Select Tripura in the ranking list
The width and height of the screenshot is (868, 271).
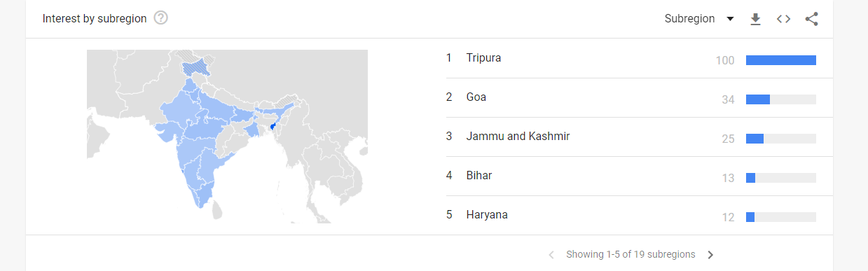click(x=483, y=57)
